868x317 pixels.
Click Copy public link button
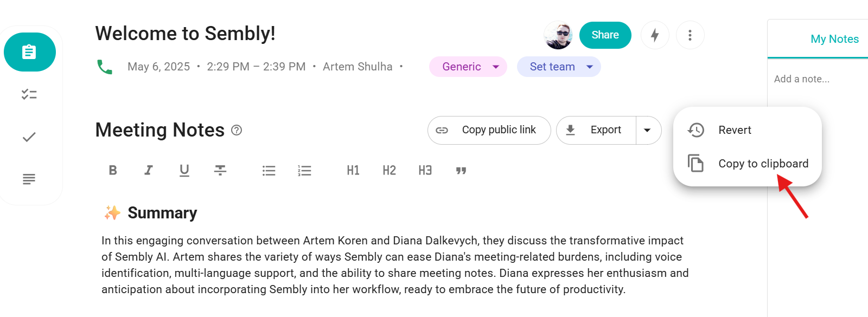(x=489, y=130)
